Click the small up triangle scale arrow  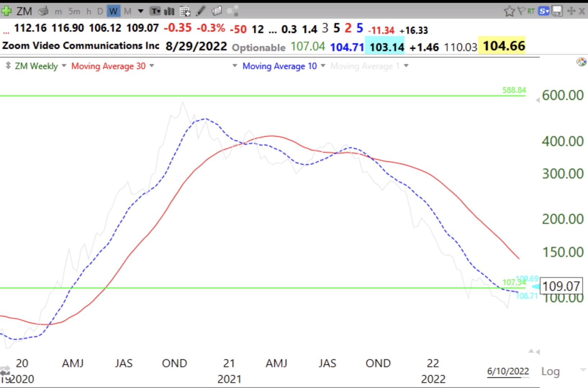pyautogui.click(x=531, y=351)
